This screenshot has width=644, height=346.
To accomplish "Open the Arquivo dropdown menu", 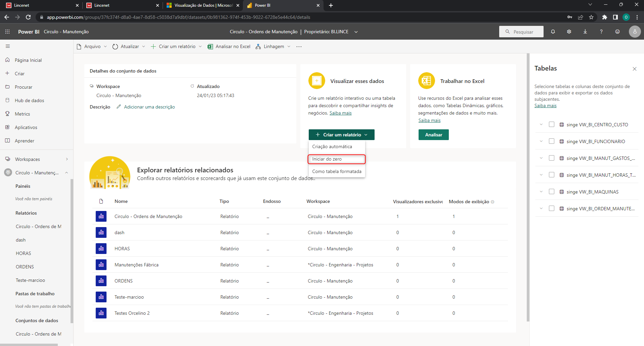I will coord(92,46).
